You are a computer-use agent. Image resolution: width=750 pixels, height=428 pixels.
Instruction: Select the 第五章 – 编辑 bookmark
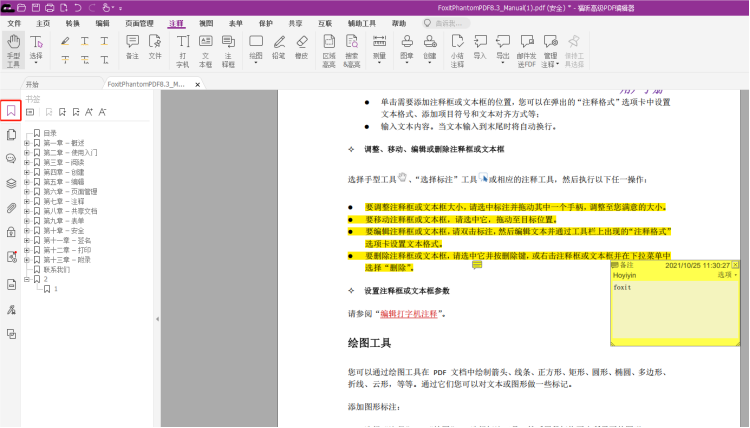tap(64, 182)
